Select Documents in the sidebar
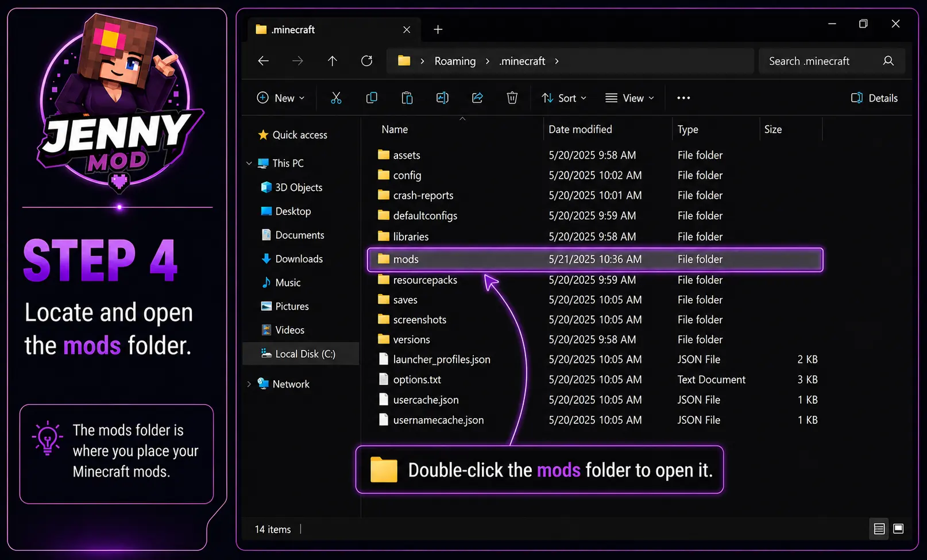This screenshot has height=560, width=927. pyautogui.click(x=293, y=235)
